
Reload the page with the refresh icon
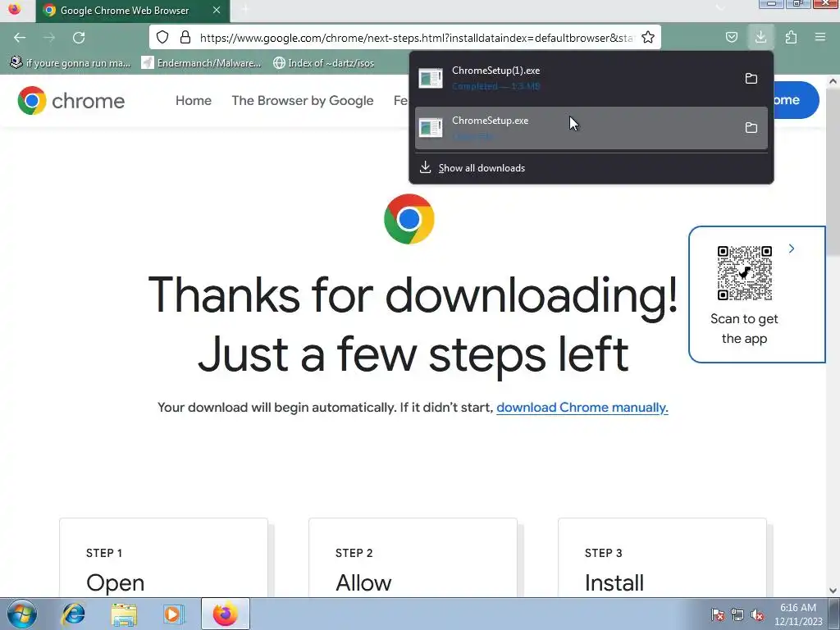coord(79,38)
